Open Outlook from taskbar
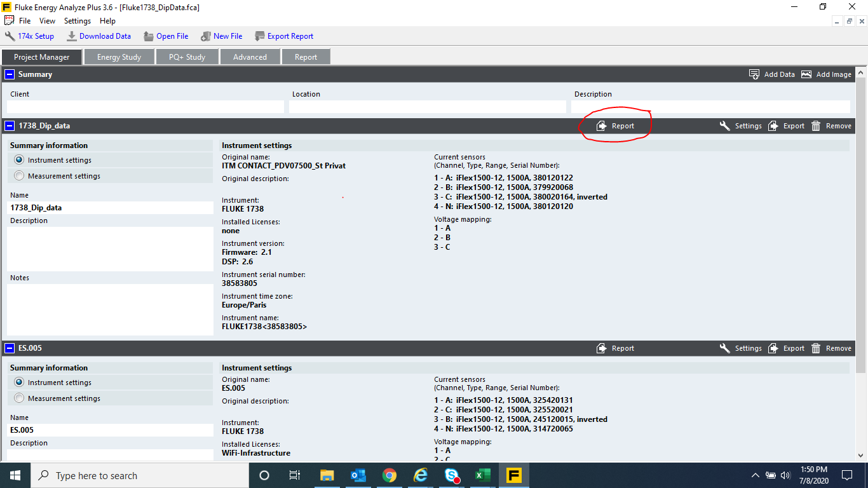868x488 pixels. coord(358,475)
